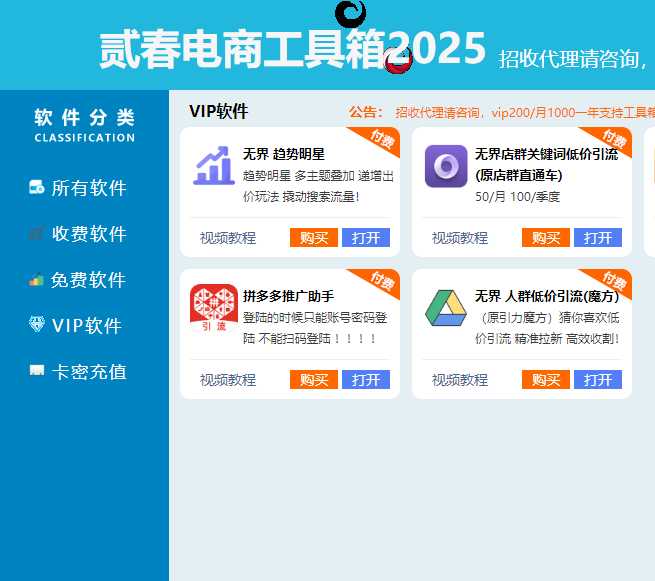Click the 公告 scrolling announcement text
Viewport: 655px width, 581px height.
pyautogui.click(x=525, y=112)
